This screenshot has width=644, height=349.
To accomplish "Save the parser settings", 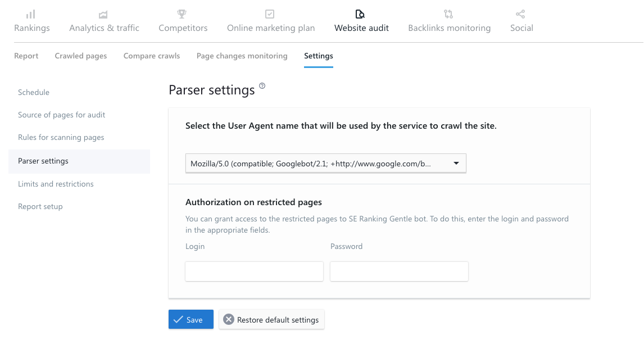I will tap(191, 320).
